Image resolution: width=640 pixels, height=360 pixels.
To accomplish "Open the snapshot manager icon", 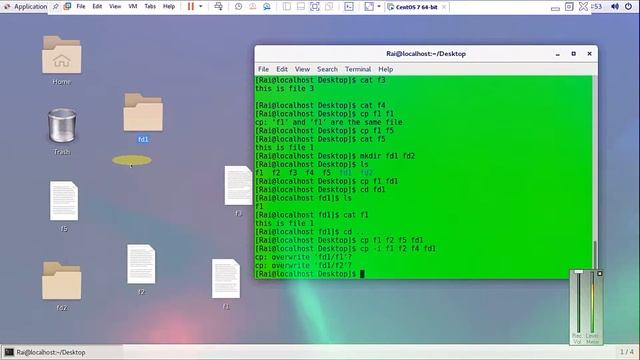I will tap(267, 7).
